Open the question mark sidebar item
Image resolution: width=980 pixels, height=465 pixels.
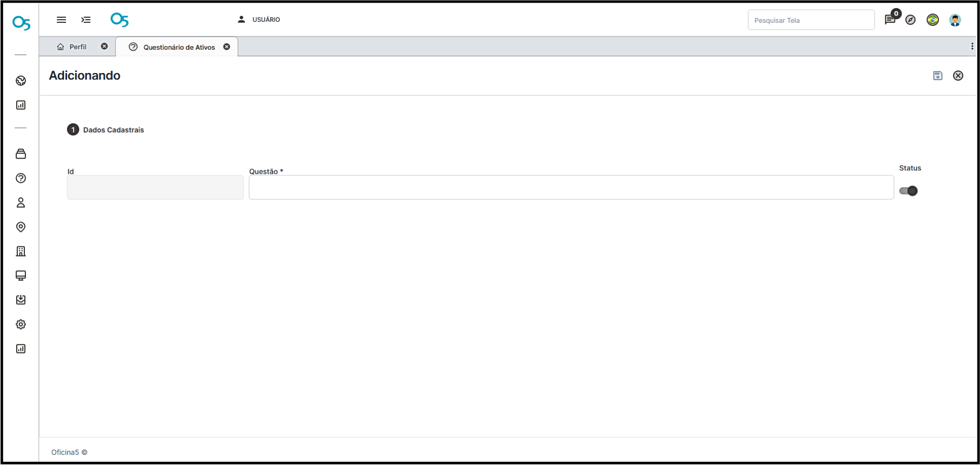click(21, 178)
